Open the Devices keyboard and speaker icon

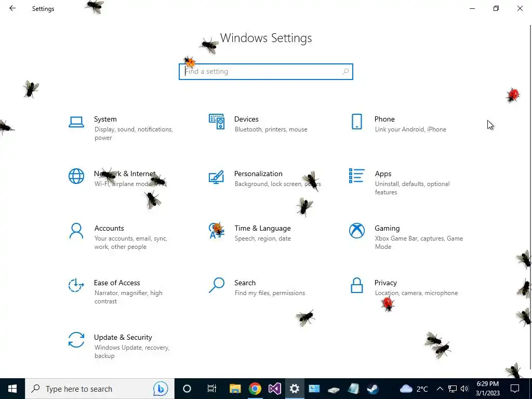(217, 122)
